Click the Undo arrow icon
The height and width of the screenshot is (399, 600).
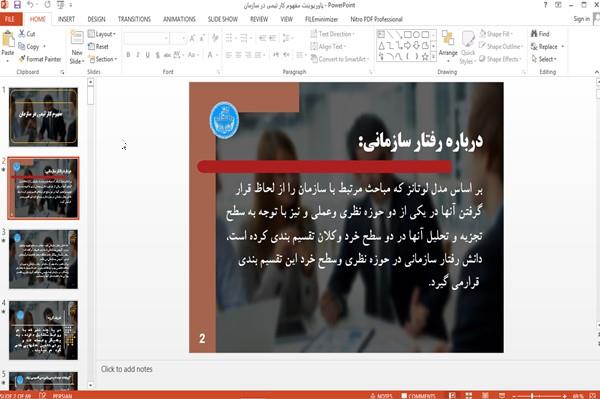pyautogui.click(x=31, y=5)
